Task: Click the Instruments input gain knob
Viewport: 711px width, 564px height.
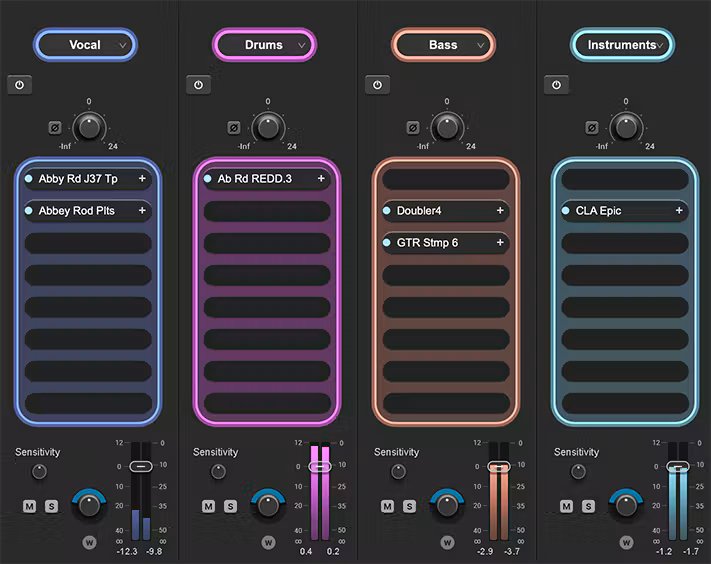Action: (626, 127)
